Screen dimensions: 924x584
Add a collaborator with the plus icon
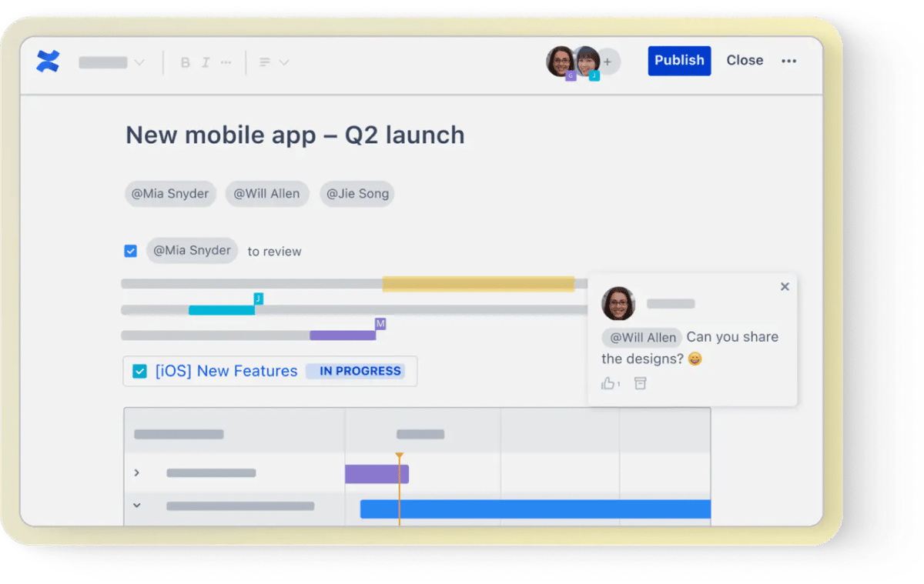tap(607, 62)
